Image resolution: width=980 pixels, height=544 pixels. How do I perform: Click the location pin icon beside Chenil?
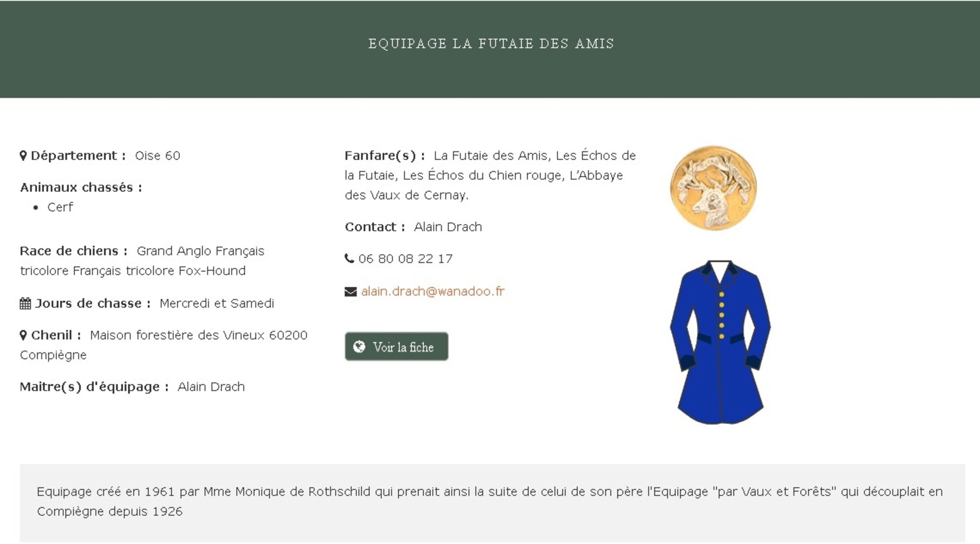tap(23, 335)
